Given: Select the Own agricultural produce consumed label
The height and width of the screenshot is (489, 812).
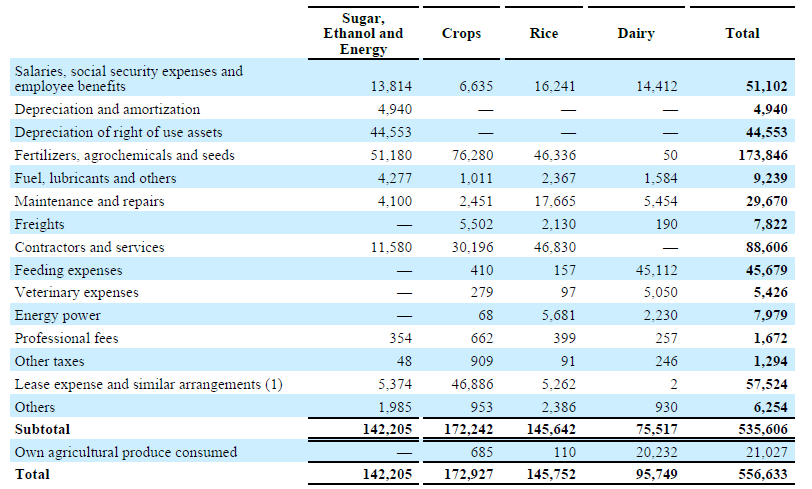Looking at the screenshot, I should point(125,452).
